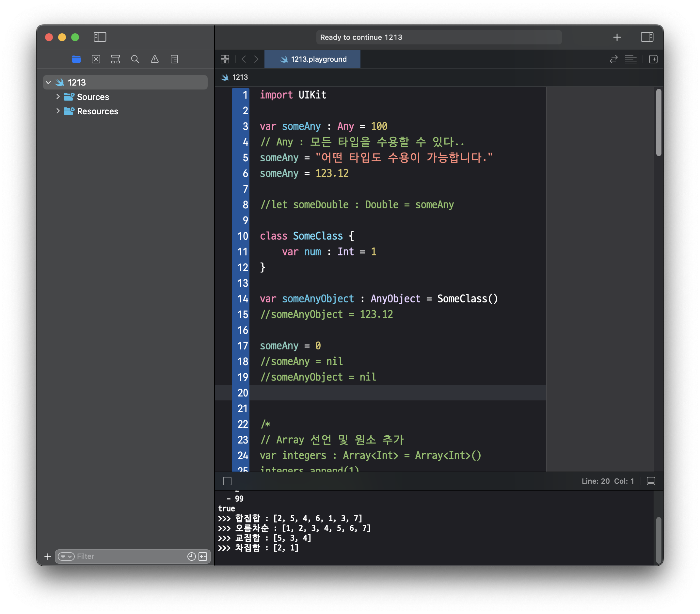The image size is (700, 614).
Task: Click the plus Library button in toolbar
Action: coord(617,37)
